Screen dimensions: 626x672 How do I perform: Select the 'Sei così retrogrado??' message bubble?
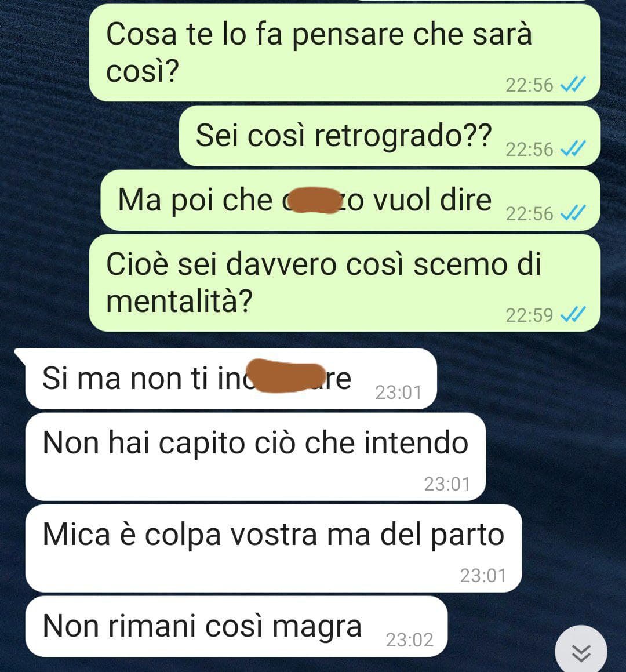[x=390, y=136]
